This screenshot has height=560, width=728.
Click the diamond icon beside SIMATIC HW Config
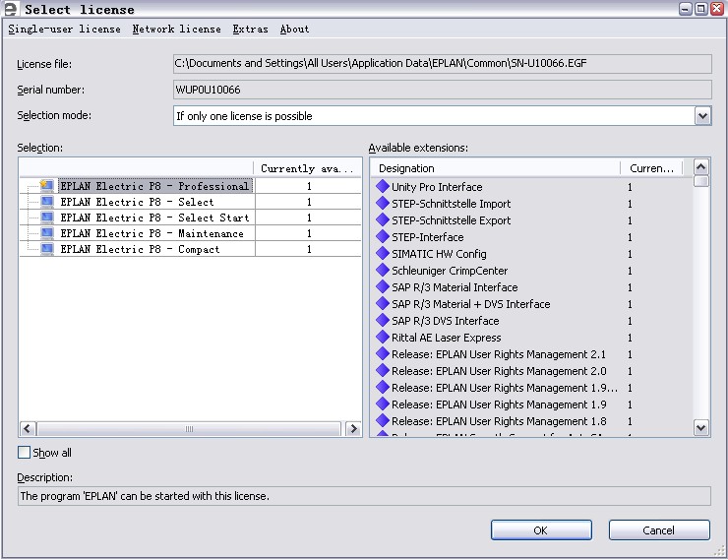click(x=383, y=254)
